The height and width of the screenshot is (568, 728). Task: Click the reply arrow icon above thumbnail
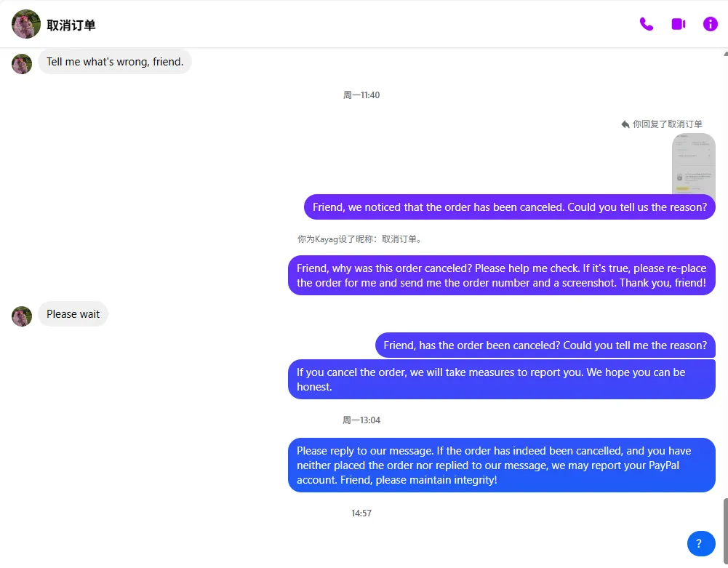pos(625,124)
